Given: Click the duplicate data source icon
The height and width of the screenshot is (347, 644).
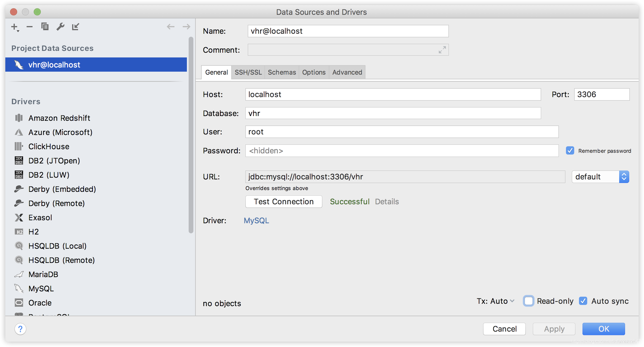Looking at the screenshot, I should pos(44,26).
